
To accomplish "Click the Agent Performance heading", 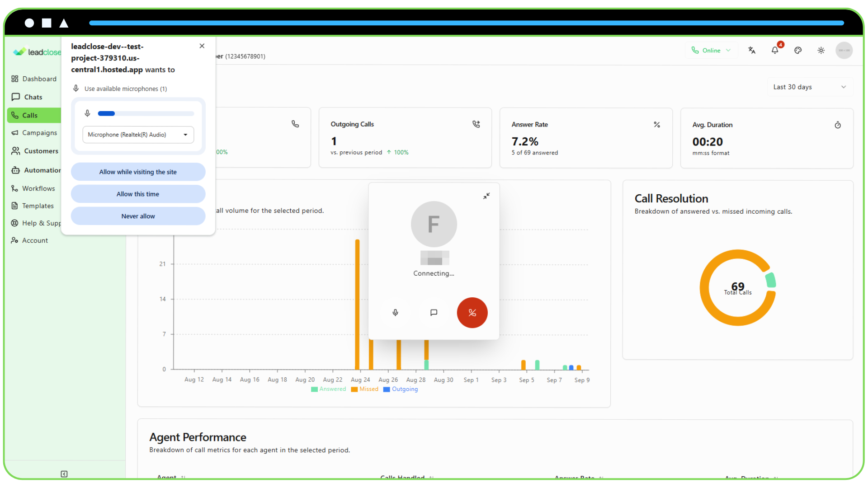I will coord(198,437).
